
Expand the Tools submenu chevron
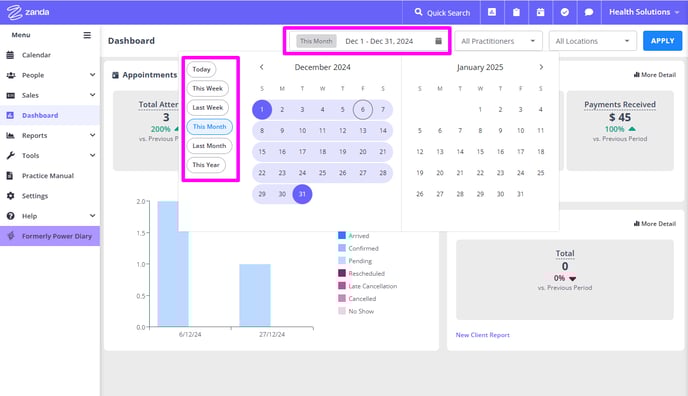coord(92,155)
